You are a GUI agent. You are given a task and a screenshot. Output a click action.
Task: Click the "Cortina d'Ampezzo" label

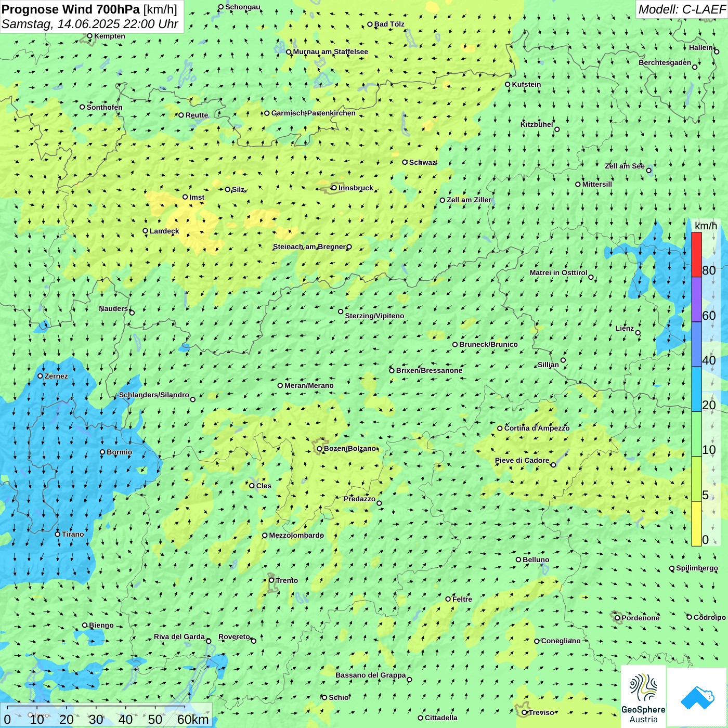[537, 428]
